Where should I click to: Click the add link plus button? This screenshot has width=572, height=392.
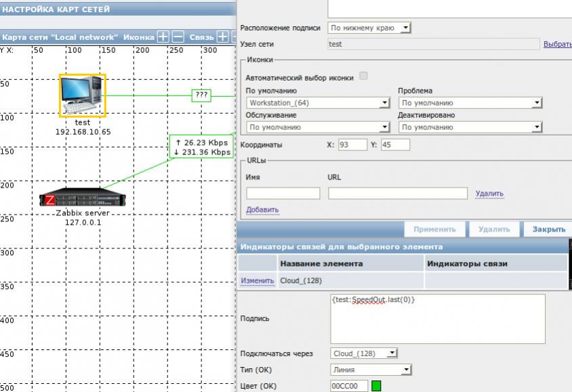(222, 37)
